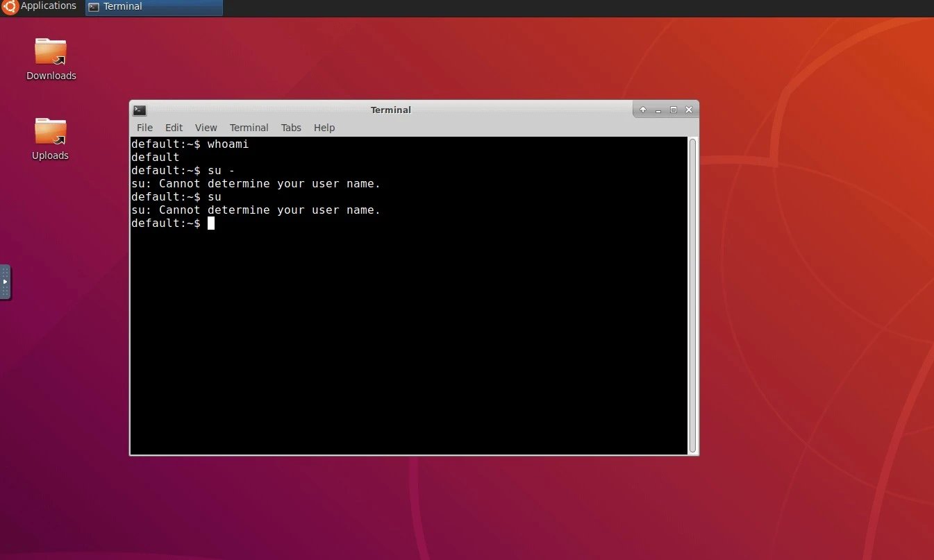Image resolution: width=934 pixels, height=560 pixels.
Task: Click the terminal vertical scrollbar
Action: [692, 296]
